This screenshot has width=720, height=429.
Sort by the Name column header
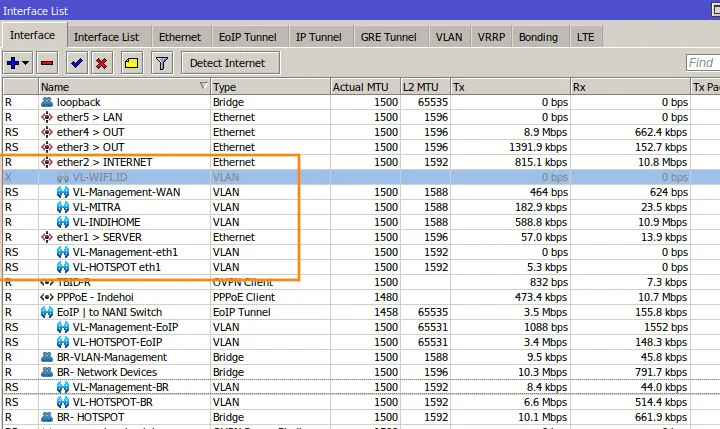124,87
